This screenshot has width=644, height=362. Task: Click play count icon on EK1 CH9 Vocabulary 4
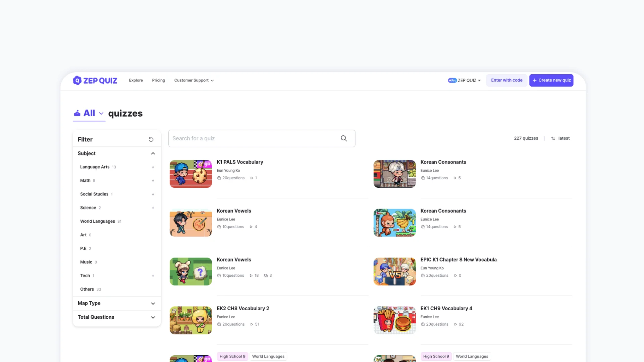coord(455,324)
